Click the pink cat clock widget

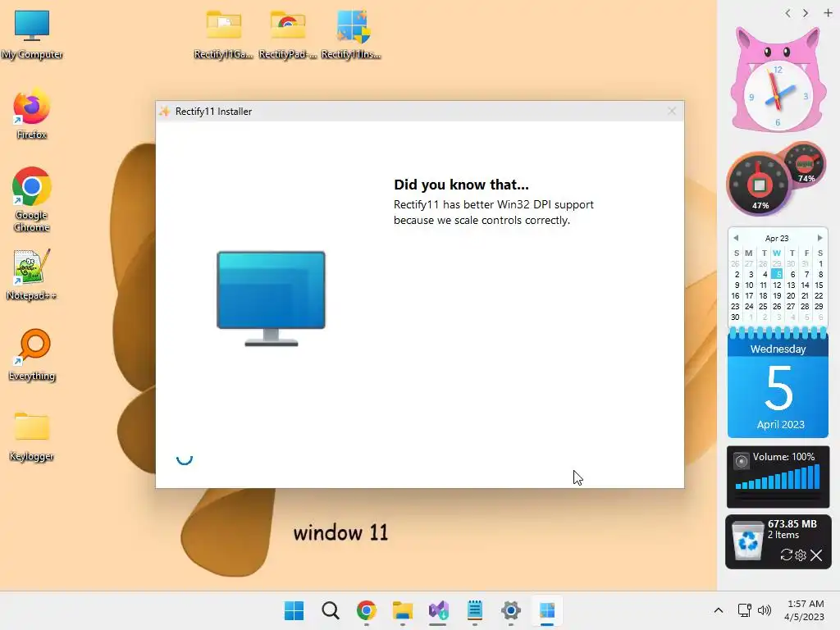click(778, 80)
